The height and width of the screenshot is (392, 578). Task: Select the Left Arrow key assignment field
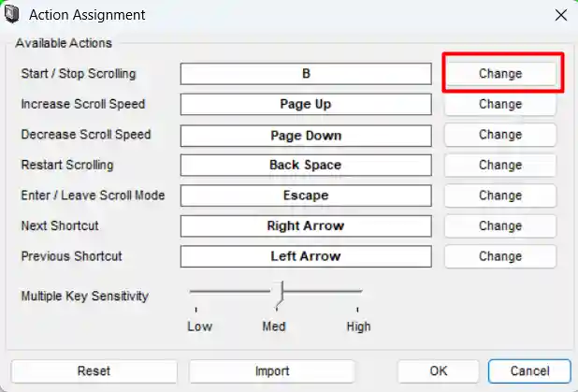(x=306, y=256)
